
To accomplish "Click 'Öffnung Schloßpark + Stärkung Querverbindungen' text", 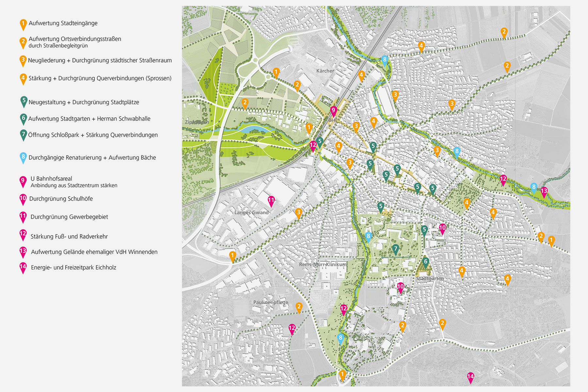I will [x=93, y=135].
